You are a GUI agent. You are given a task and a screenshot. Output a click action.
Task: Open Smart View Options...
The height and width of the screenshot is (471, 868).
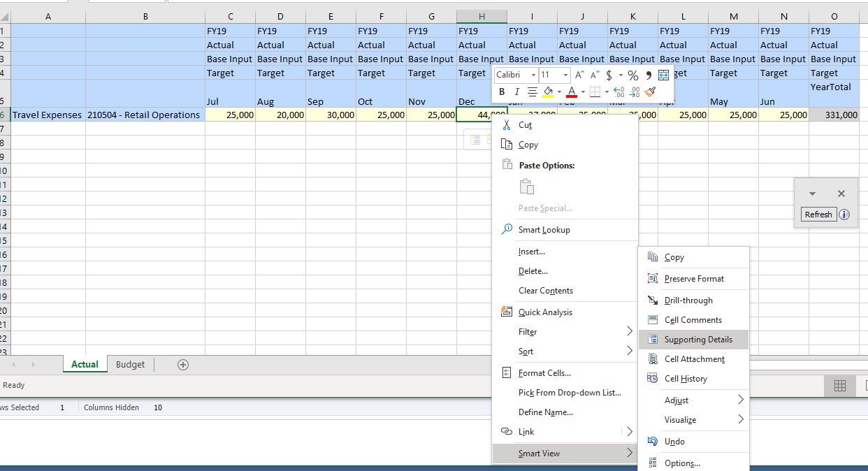(x=693, y=463)
